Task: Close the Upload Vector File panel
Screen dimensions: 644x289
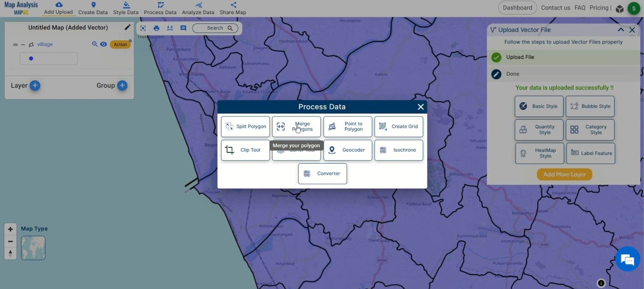Action: point(632,30)
